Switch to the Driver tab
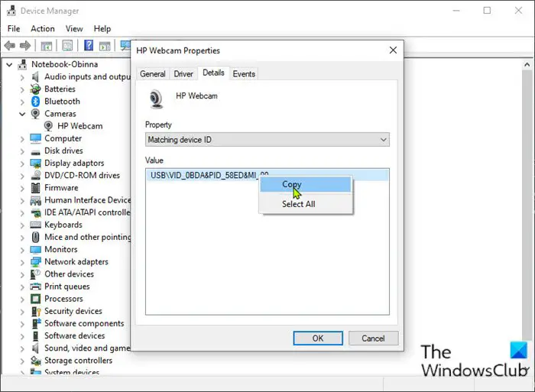535x392 pixels. coord(183,73)
